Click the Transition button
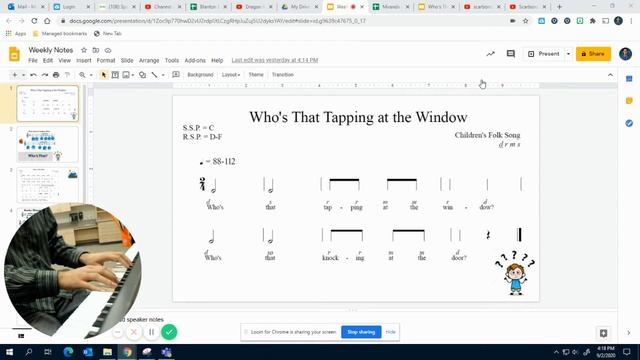Viewport: 640px width, 360px height. [x=283, y=75]
